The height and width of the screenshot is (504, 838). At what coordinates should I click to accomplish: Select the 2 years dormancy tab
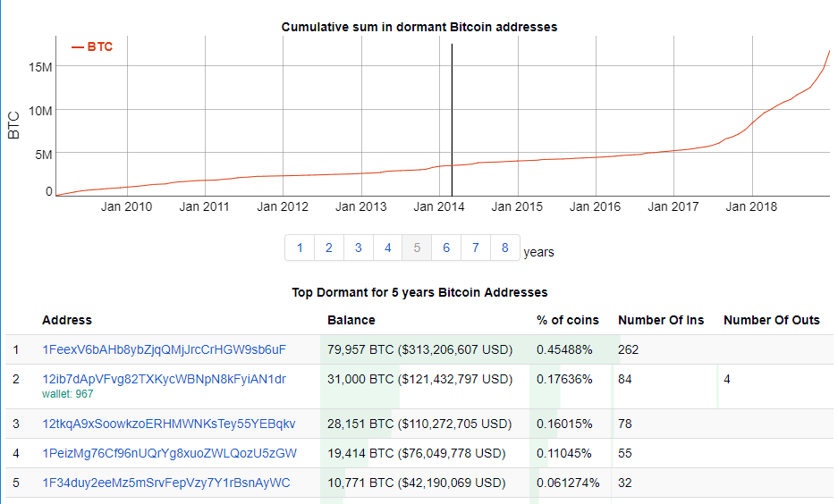[329, 248]
